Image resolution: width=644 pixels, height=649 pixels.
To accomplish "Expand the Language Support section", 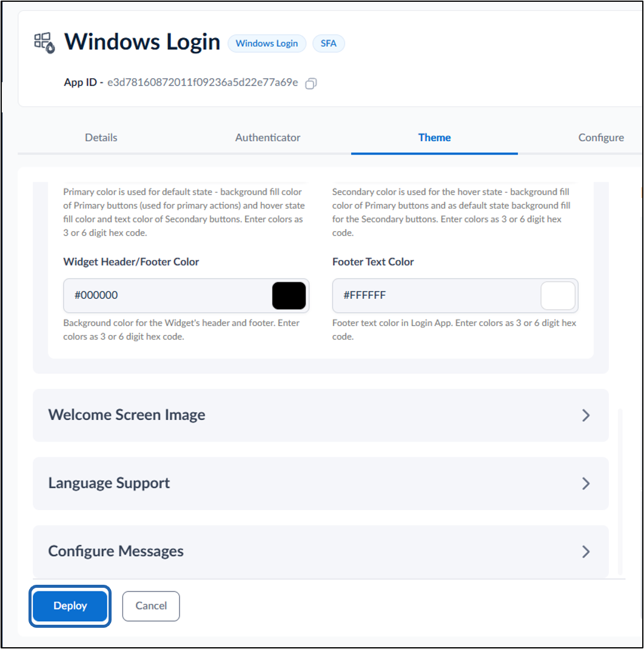I will click(321, 484).
